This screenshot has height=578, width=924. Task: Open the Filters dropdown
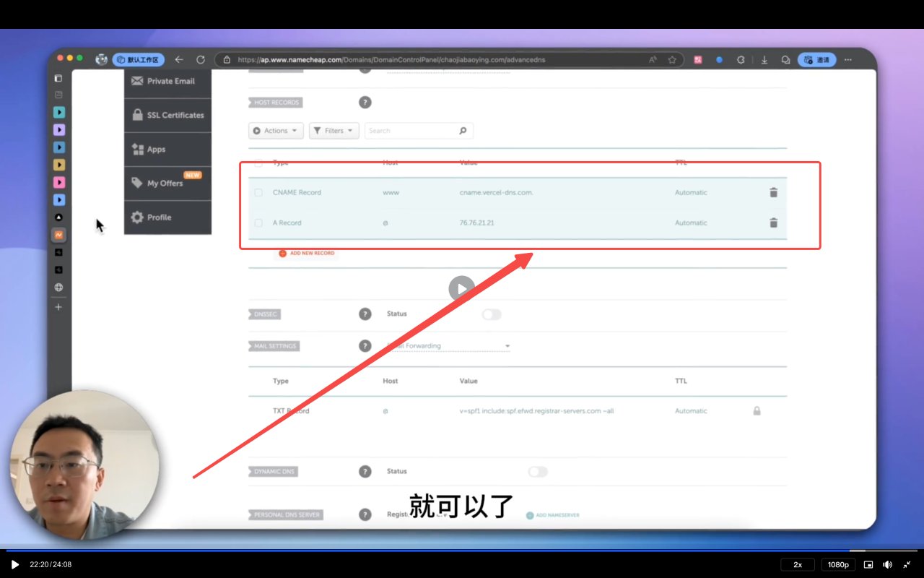334,131
